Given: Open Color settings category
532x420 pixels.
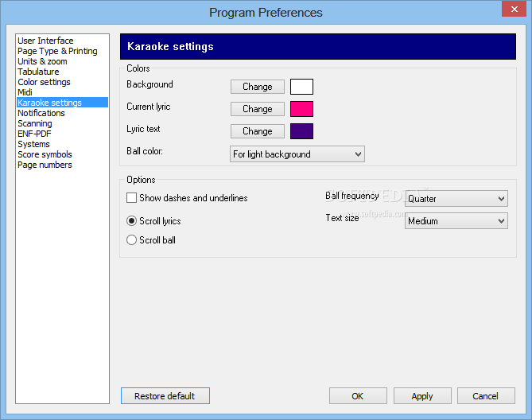Looking at the screenshot, I should [44, 82].
